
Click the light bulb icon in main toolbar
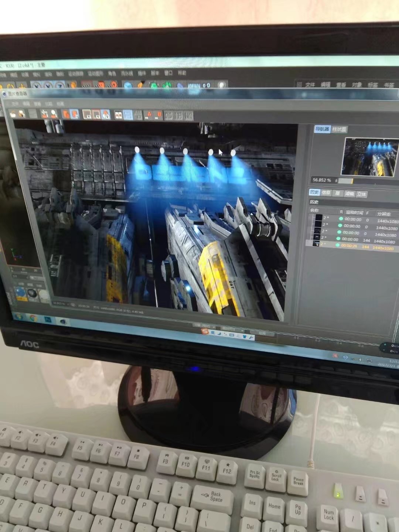[222, 85]
